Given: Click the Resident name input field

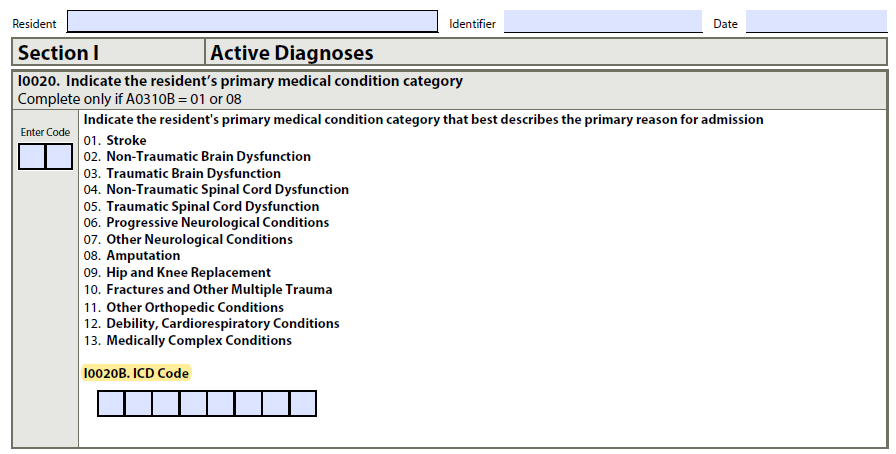Looking at the screenshot, I should coord(252,22).
